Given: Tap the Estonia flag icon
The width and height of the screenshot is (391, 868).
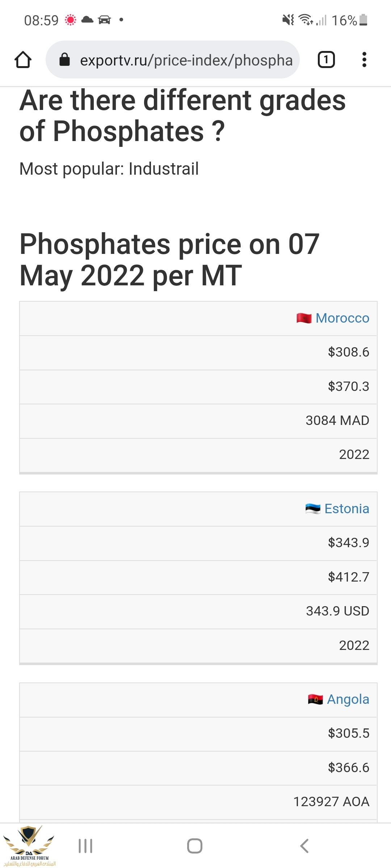Looking at the screenshot, I should (313, 509).
